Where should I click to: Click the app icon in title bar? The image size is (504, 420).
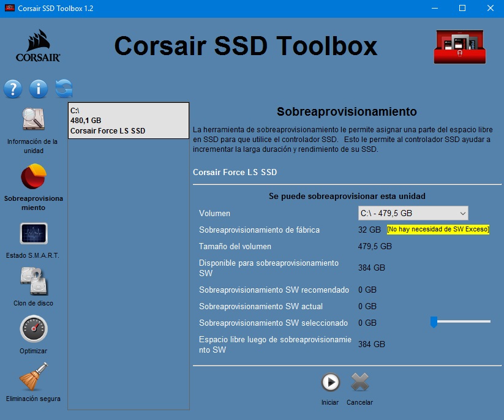pos(10,9)
